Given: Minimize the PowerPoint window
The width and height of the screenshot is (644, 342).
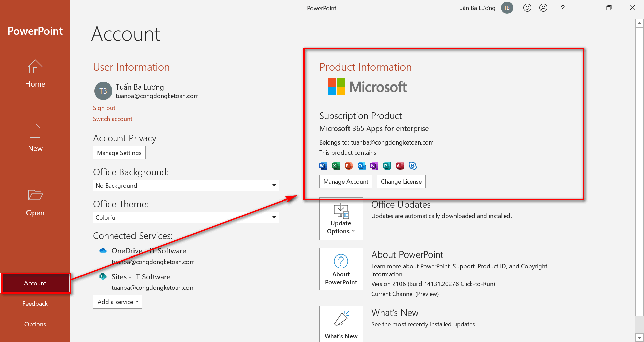Looking at the screenshot, I should click(x=586, y=8).
